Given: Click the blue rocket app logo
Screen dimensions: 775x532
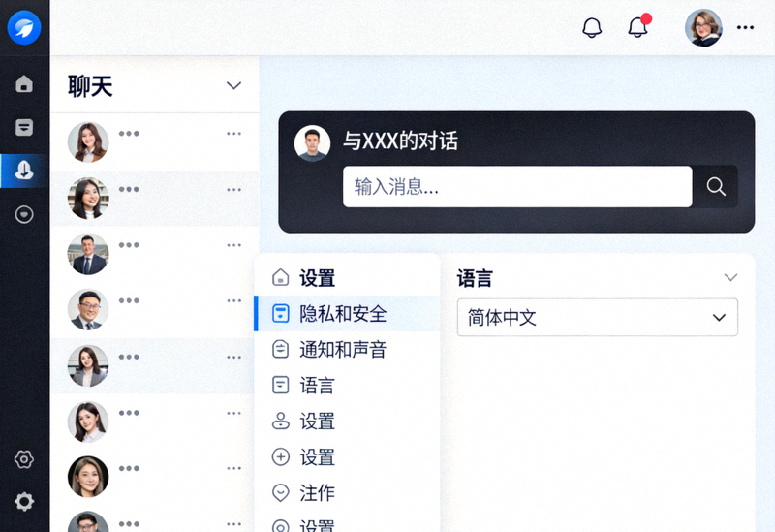Looking at the screenshot, I should (24, 27).
